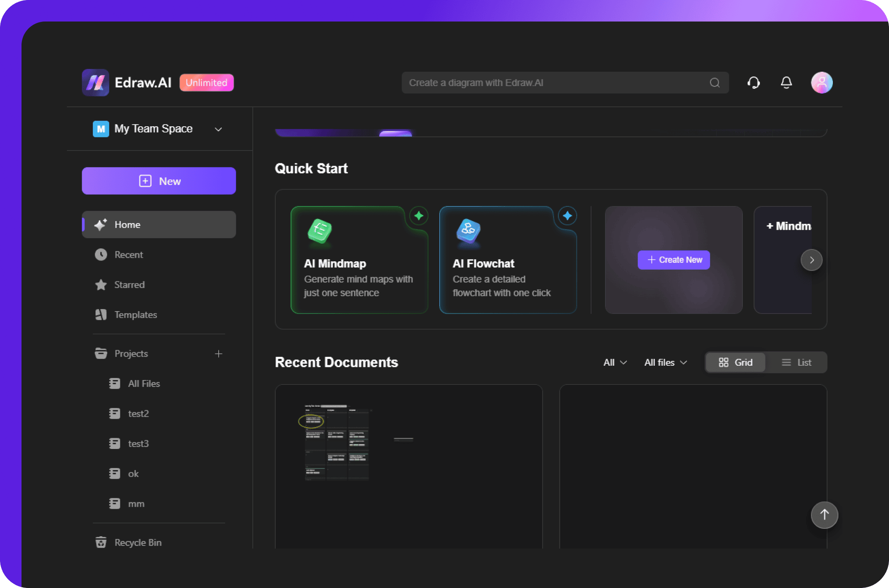The width and height of the screenshot is (889, 588).
Task: Open the mm project file
Action: pos(136,503)
